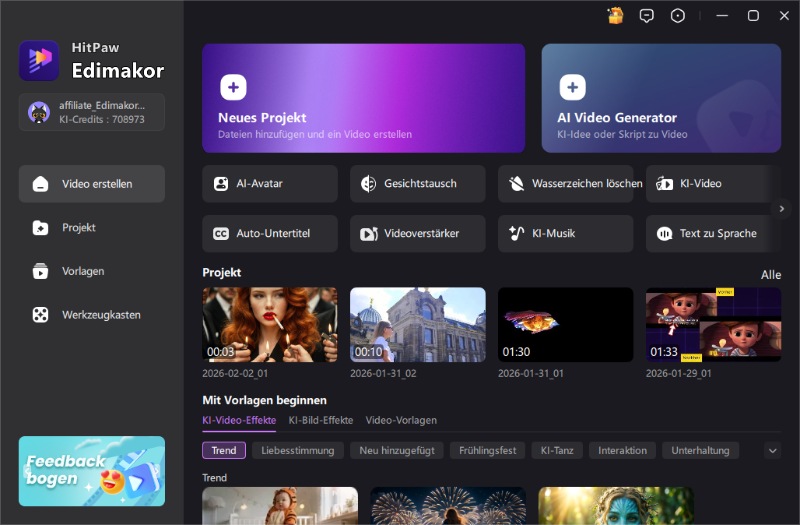Open the circular settings menu icon

tap(678, 16)
